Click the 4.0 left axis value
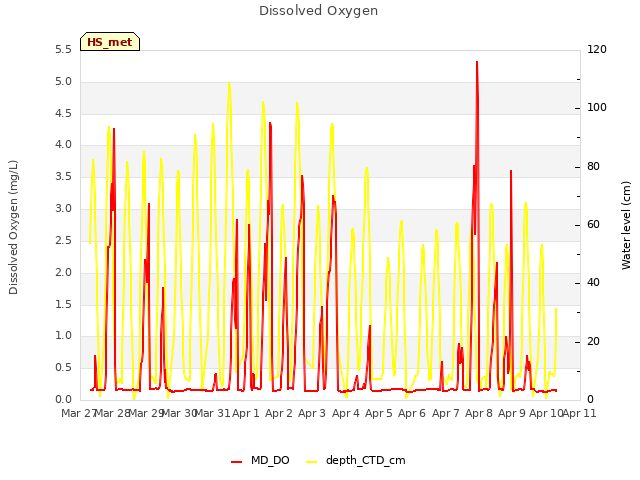Viewport: 640px width, 480px height. (63, 145)
